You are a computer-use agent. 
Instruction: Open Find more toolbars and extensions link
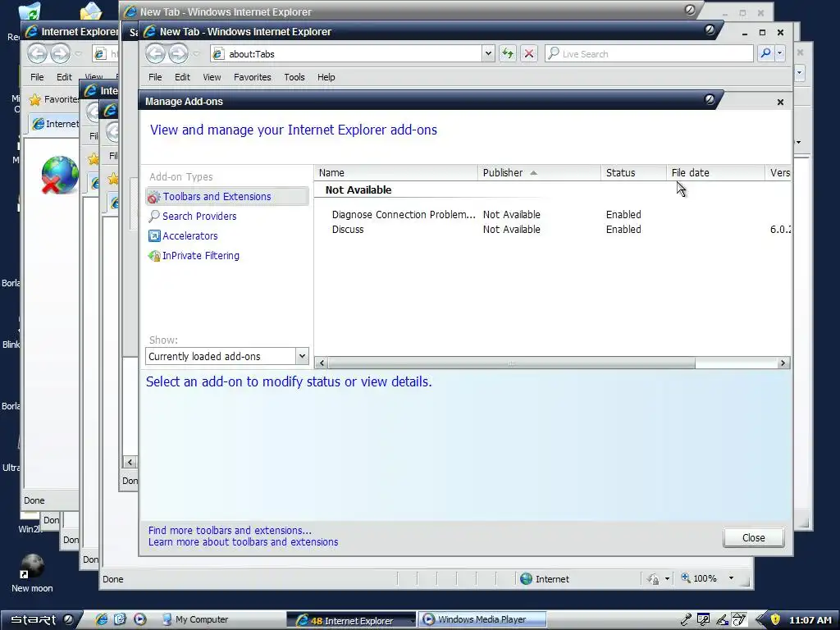(230, 531)
